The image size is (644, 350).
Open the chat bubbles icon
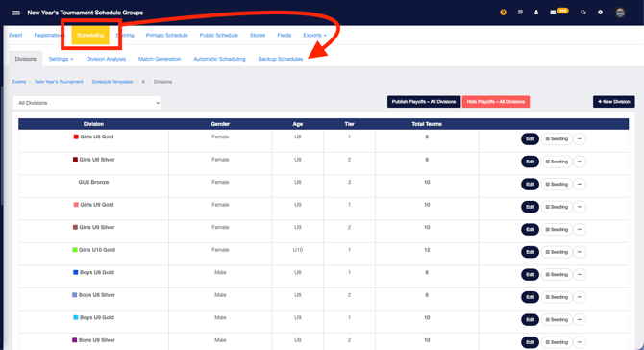[x=582, y=12]
